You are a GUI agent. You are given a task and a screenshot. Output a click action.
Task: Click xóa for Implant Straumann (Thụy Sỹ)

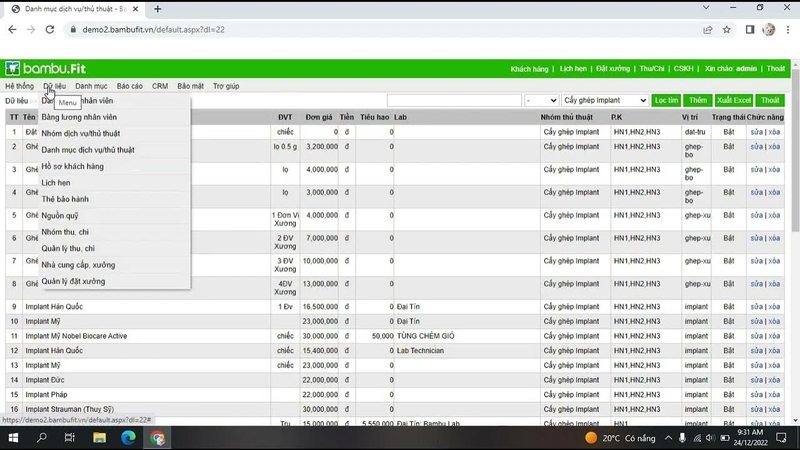(774, 409)
